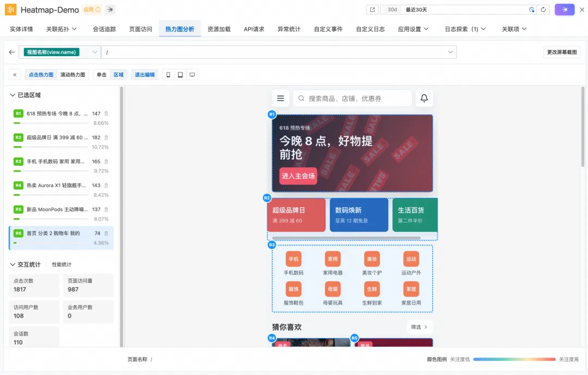Open the 页面访问 tab
The height and width of the screenshot is (375, 588).
[x=140, y=29]
